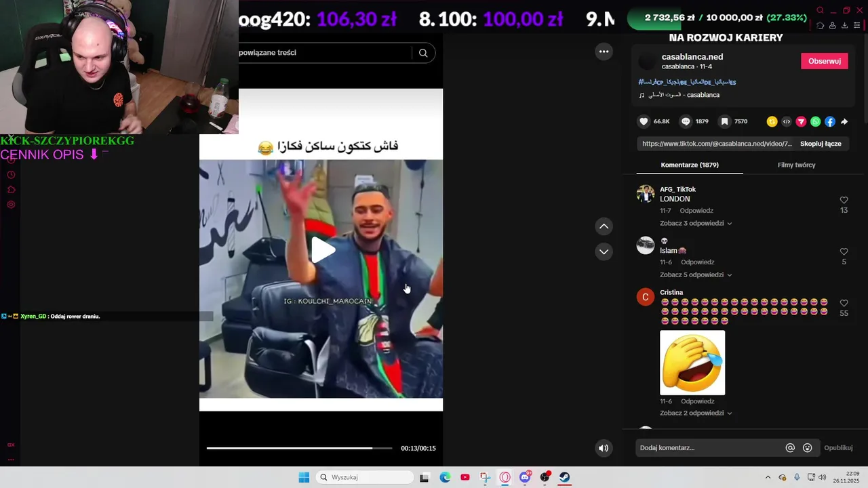Go to the previous video
This screenshot has width=868, height=488.
pyautogui.click(x=604, y=226)
